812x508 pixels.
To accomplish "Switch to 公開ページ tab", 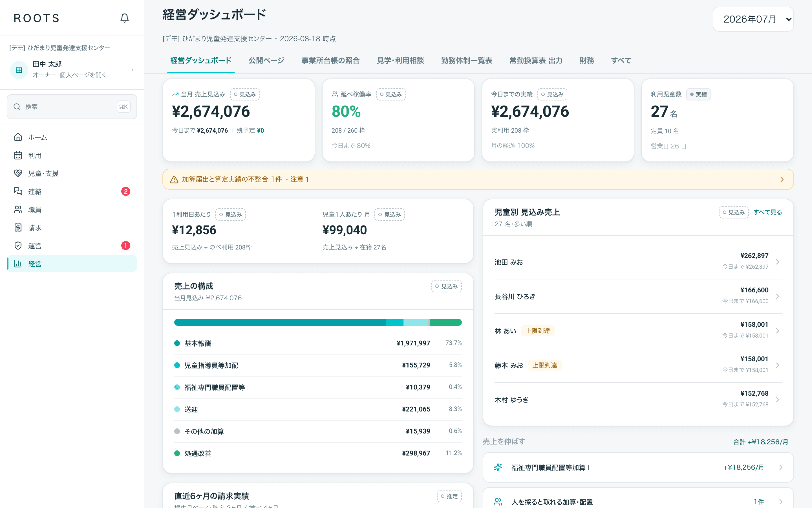I will point(266,60).
